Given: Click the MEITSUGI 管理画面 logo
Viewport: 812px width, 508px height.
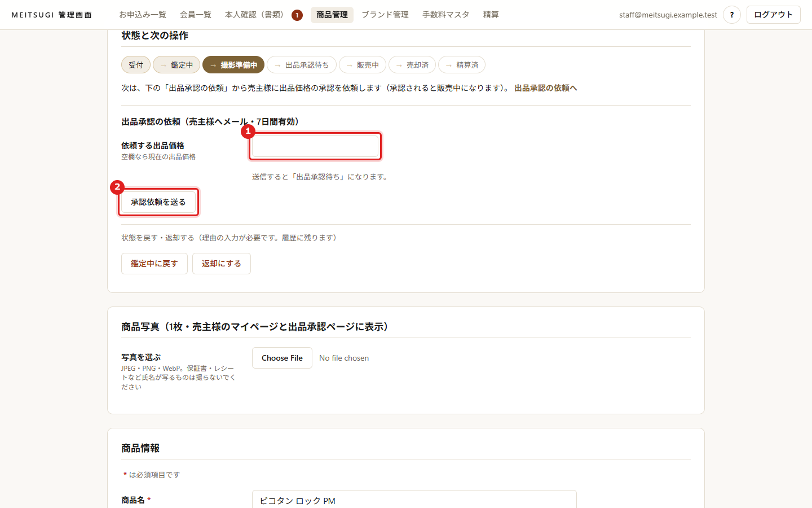Looking at the screenshot, I should (52, 15).
